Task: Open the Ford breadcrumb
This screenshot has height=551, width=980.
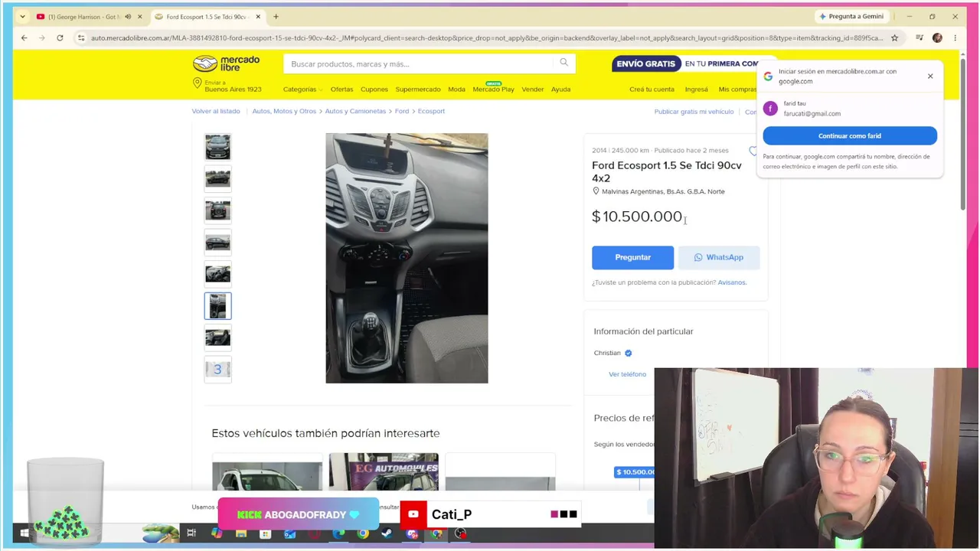Action: [x=402, y=111]
